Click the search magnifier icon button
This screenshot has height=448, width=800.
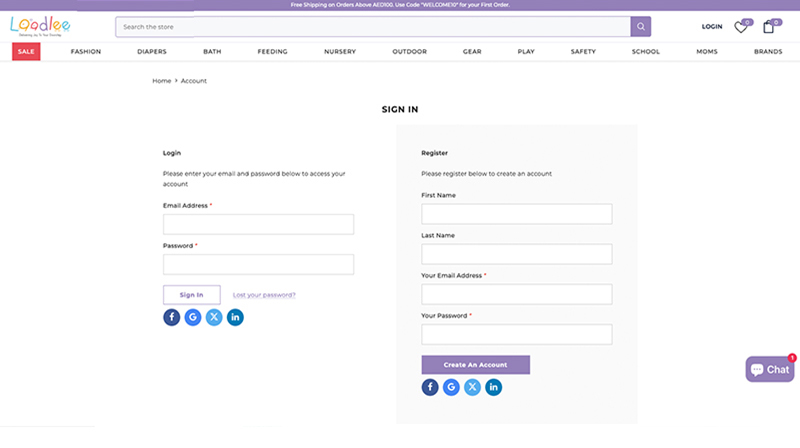[x=640, y=27]
